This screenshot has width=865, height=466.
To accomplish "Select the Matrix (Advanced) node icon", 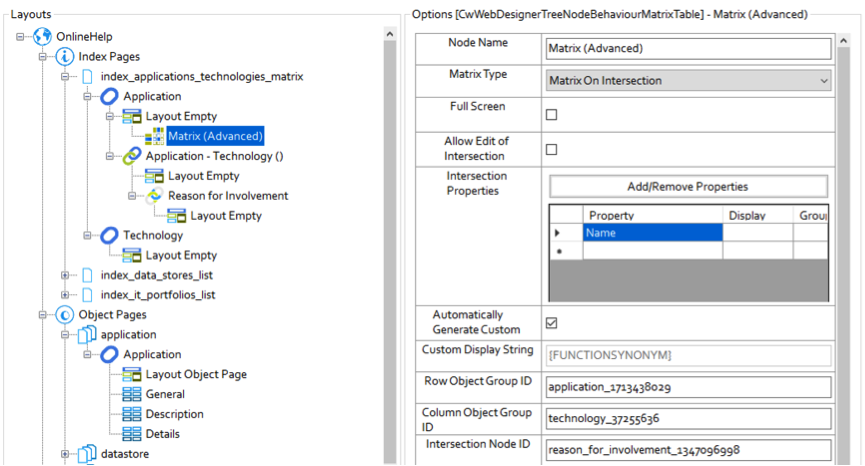I will coord(154,136).
